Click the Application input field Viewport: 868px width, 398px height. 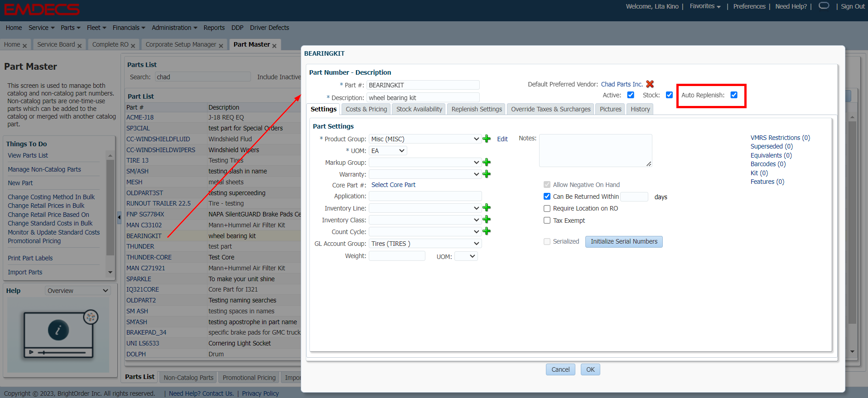tap(425, 196)
